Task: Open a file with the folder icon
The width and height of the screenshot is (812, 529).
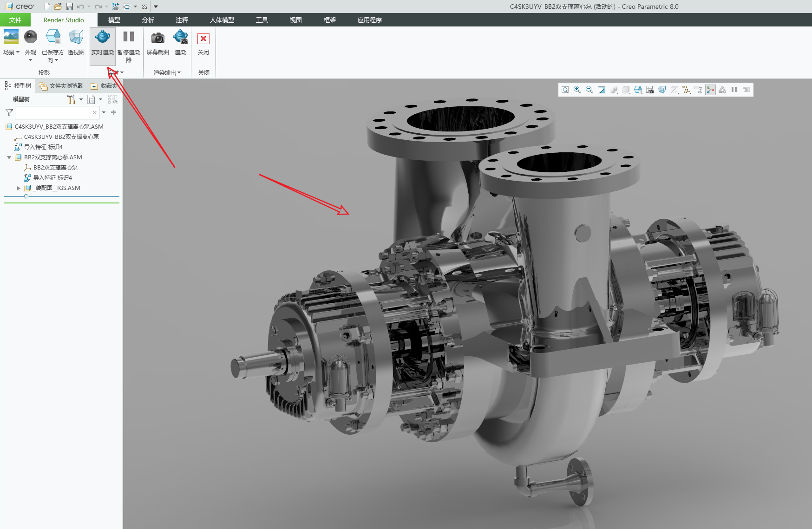Action: 58,7
